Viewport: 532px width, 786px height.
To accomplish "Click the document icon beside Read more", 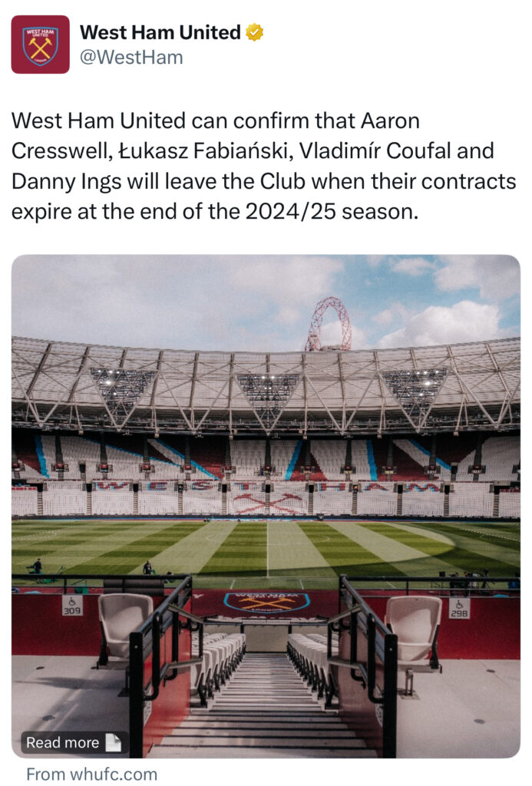I will (x=114, y=742).
